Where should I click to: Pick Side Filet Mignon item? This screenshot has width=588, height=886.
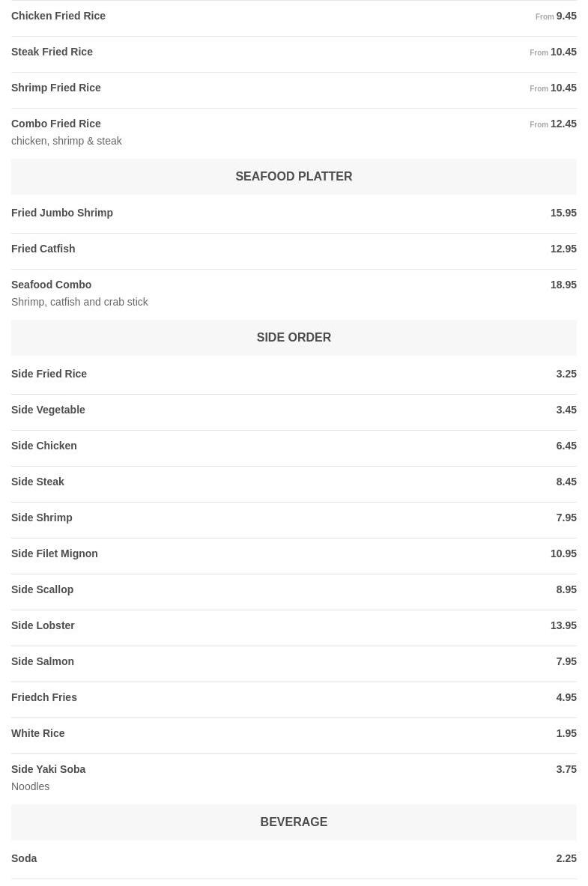point(55,553)
